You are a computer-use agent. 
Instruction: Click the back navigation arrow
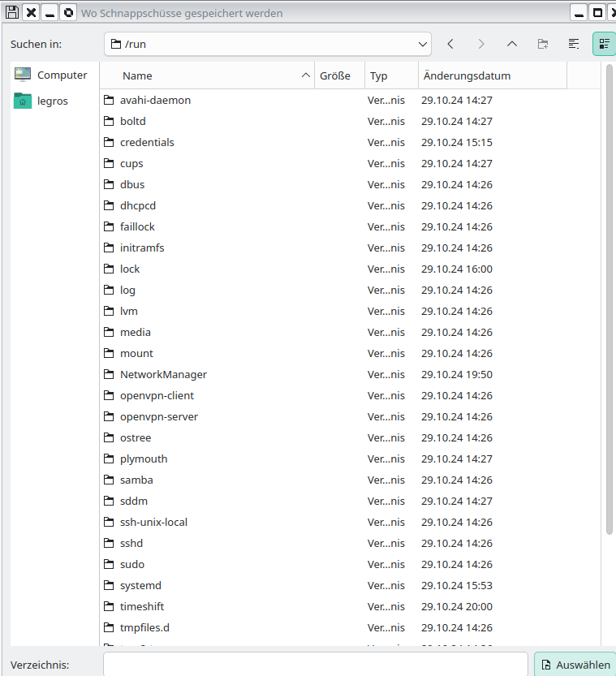450,44
